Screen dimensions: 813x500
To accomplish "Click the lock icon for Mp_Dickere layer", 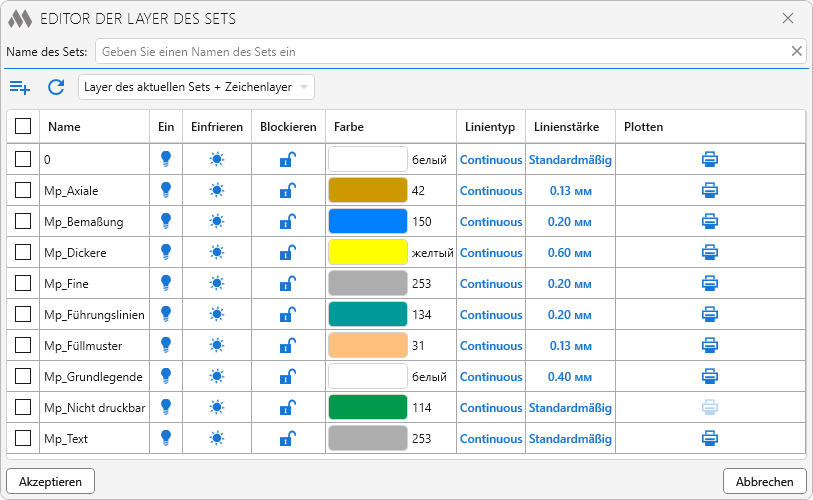I will (287, 253).
